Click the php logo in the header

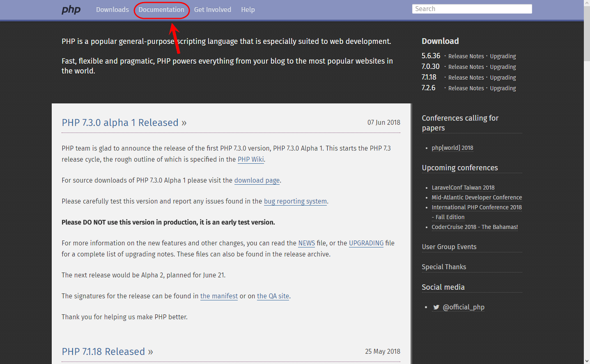tap(71, 10)
